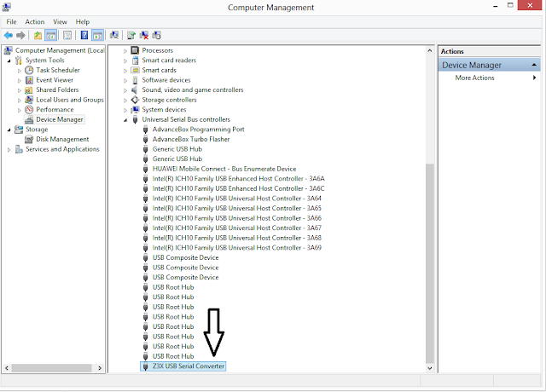Open the View menu
The height and width of the screenshot is (392, 546).
pos(60,21)
